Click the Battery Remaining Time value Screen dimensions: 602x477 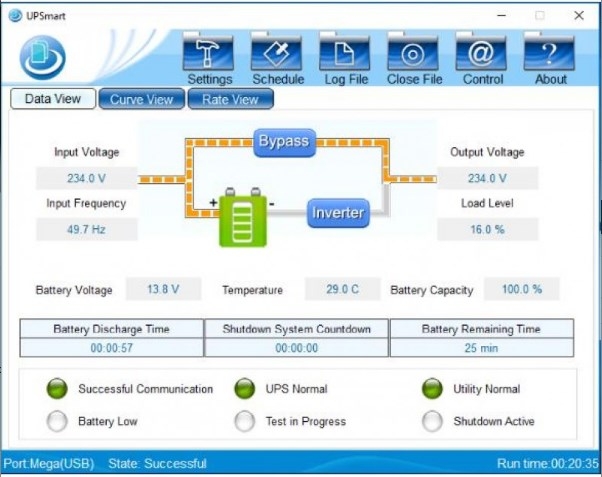tap(481, 347)
